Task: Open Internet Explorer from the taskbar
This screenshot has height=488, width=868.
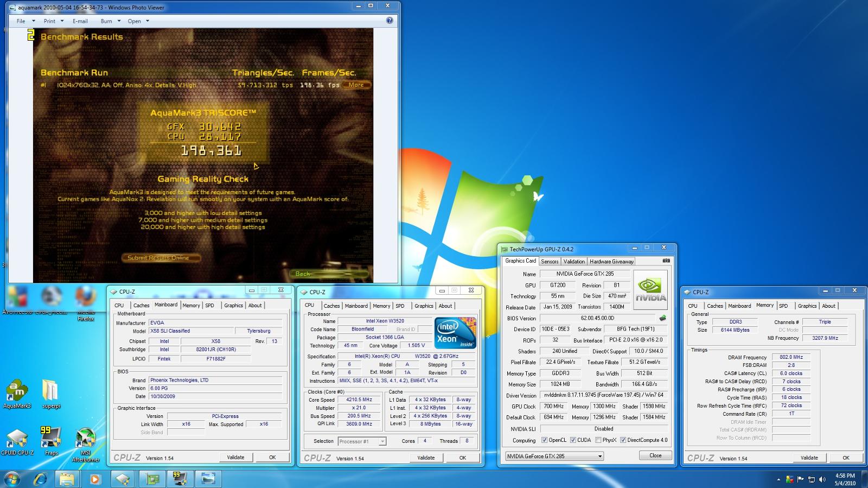Action: click(x=41, y=479)
